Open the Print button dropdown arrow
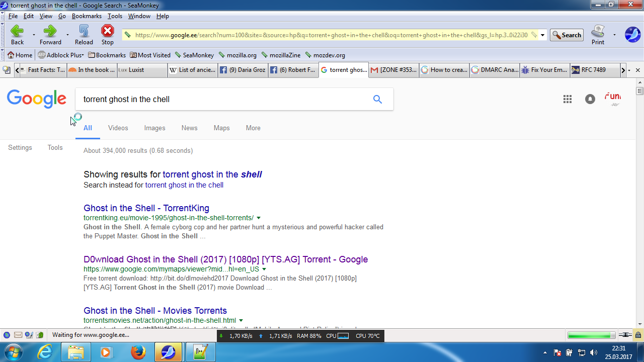 pyautogui.click(x=614, y=35)
